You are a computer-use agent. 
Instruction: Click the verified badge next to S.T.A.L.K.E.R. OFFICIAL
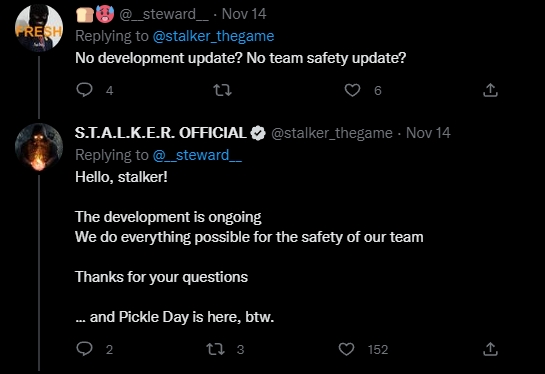[x=258, y=133]
